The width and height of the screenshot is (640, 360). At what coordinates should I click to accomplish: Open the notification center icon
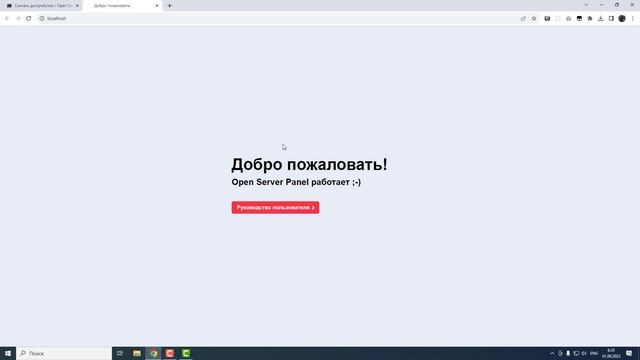(629, 353)
